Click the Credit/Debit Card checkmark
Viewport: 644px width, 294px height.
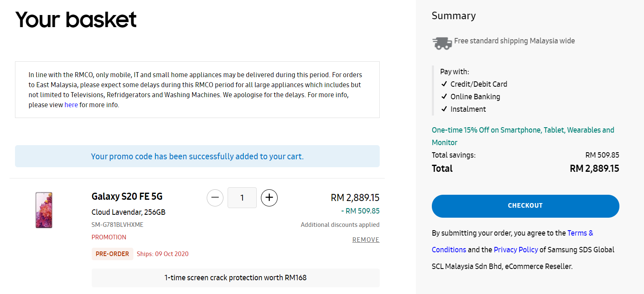[x=444, y=84]
